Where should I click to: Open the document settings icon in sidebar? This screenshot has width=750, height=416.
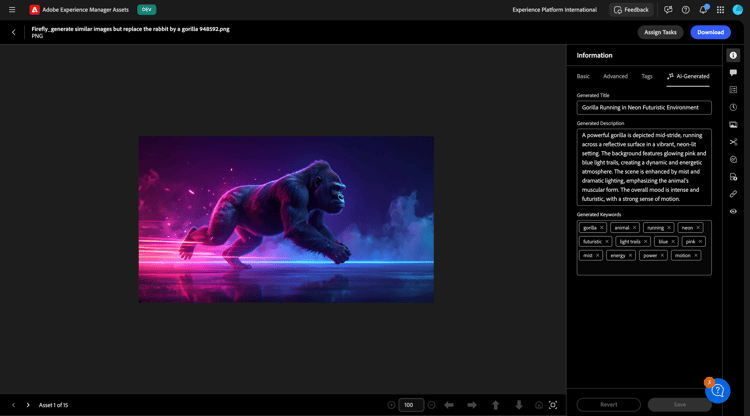click(x=733, y=177)
